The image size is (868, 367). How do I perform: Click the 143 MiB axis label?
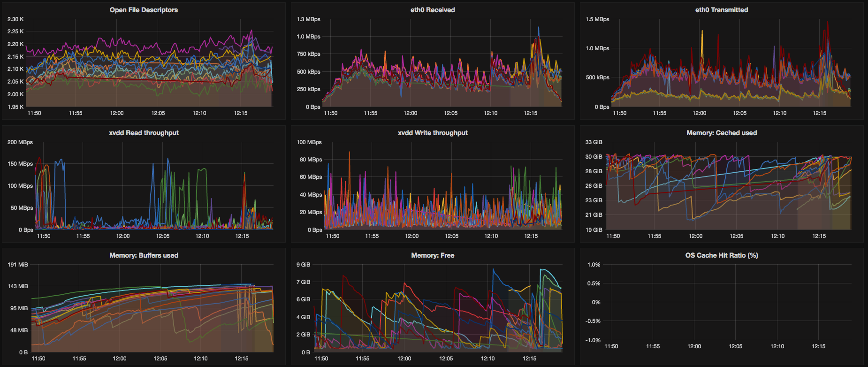(18, 286)
